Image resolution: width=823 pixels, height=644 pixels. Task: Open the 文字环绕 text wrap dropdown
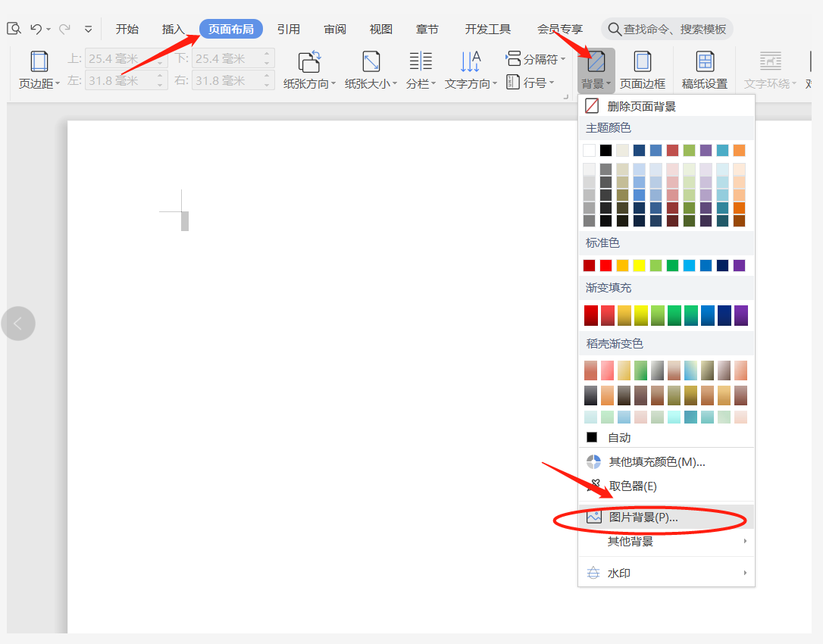tap(770, 70)
